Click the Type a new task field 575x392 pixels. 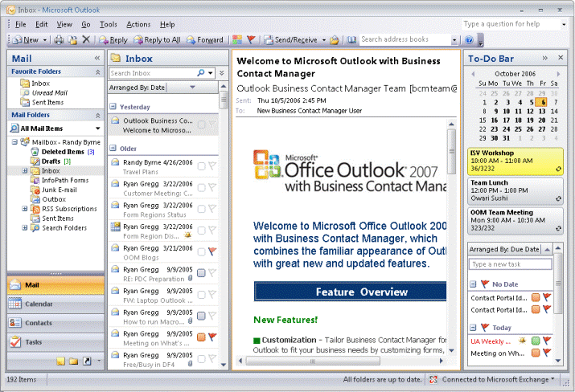pos(510,264)
